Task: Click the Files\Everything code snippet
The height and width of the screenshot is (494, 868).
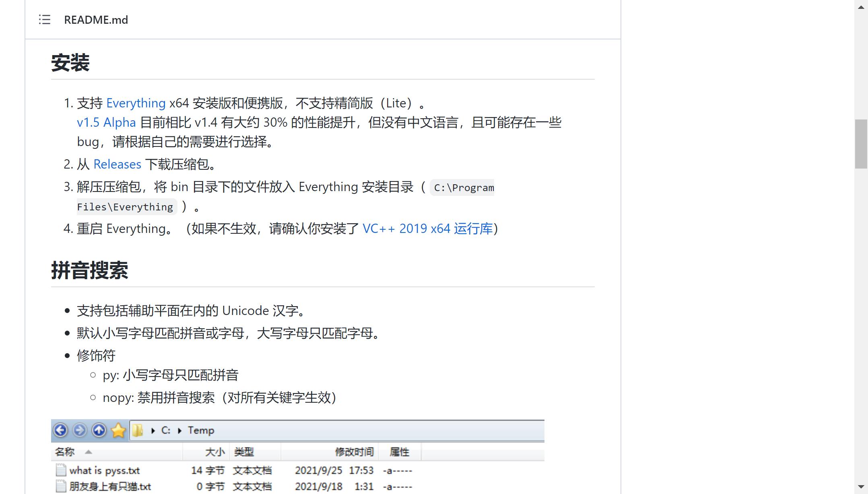Action: tap(127, 207)
